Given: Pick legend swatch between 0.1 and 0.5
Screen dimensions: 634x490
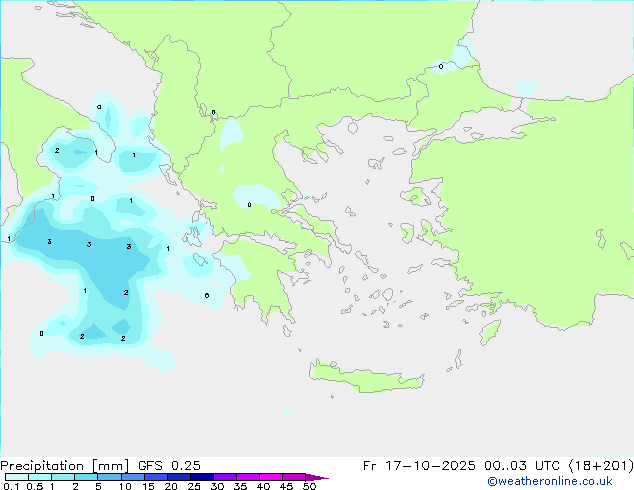Looking at the screenshot, I should click(17, 477).
